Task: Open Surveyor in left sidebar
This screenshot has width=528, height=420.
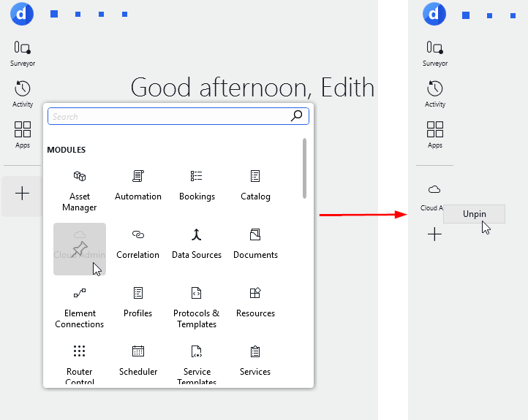Action: [23, 53]
